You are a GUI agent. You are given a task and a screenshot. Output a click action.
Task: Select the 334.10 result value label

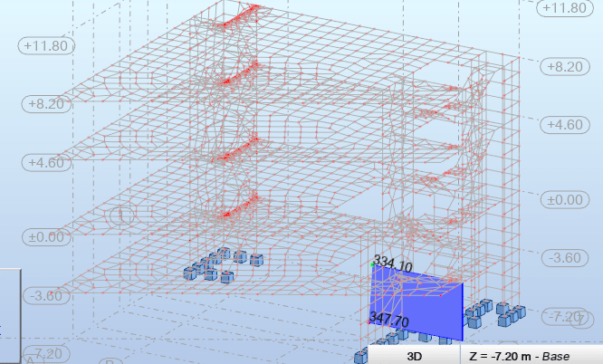click(393, 263)
